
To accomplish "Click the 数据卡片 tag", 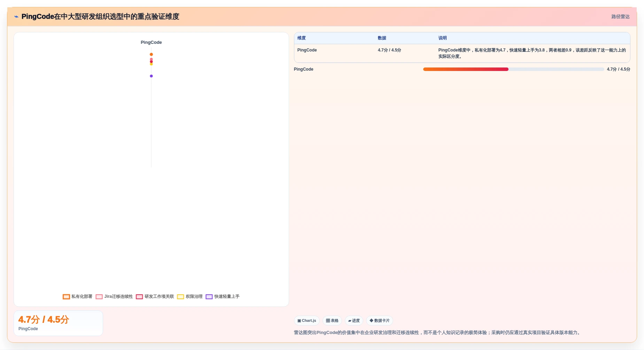I will coord(380,321).
